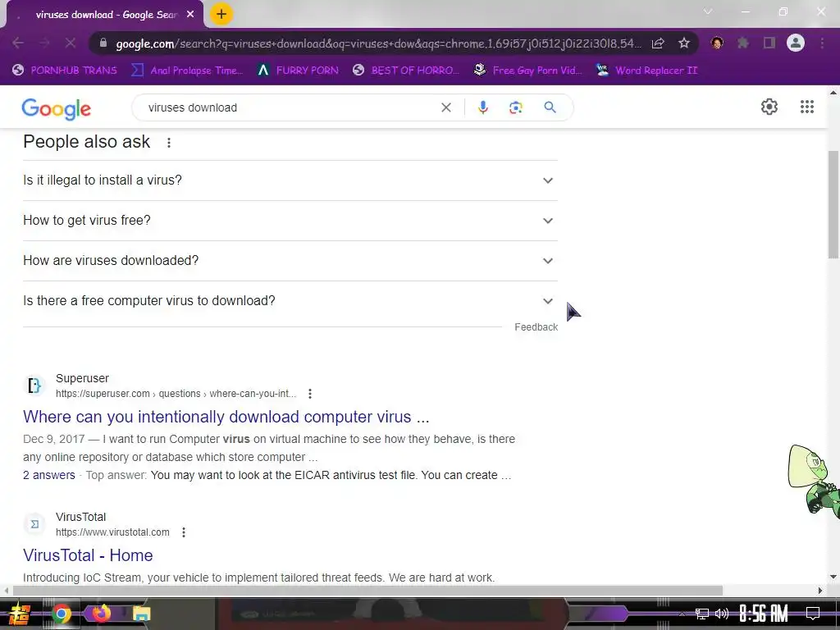Screen dimensions: 840x630
Task: Click the vertical scrollbar thumb
Action: pyautogui.click(x=833, y=204)
